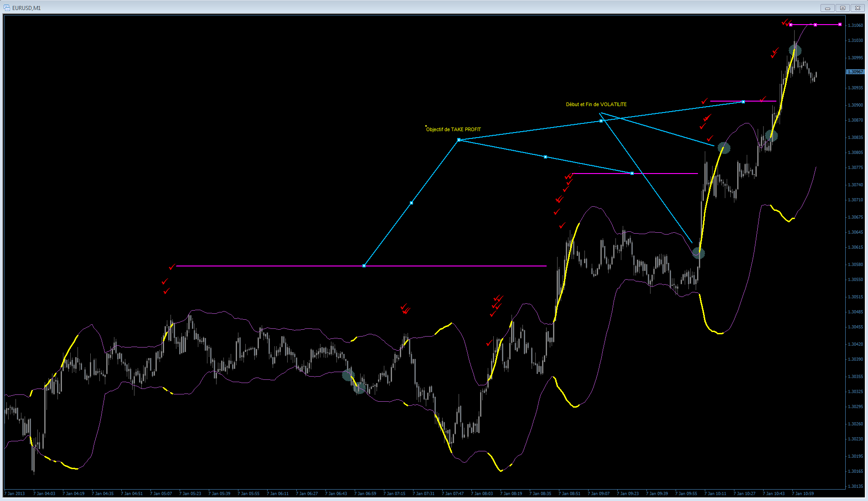Click the current price tag 1.30967

point(855,72)
